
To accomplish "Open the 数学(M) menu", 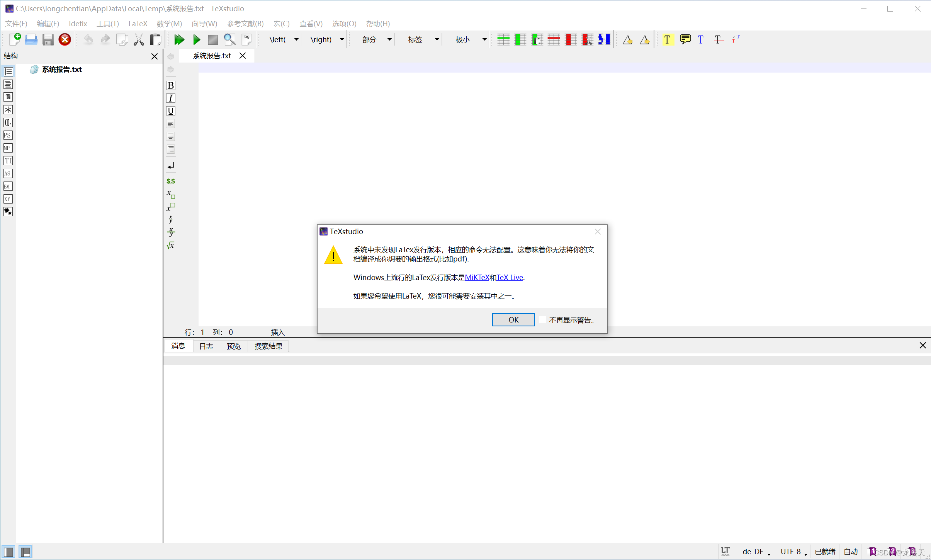I will 169,24.
